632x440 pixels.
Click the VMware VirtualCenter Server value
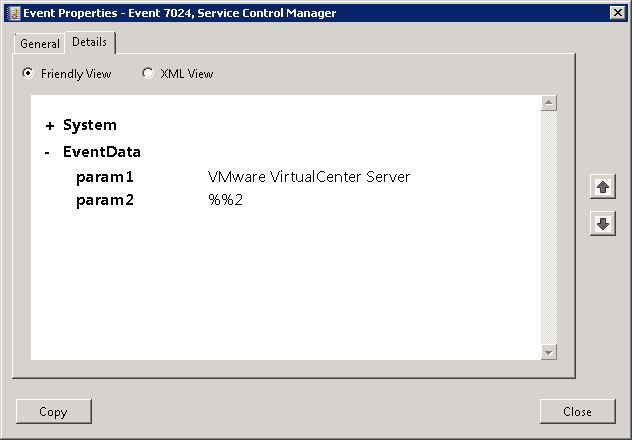tap(309, 176)
